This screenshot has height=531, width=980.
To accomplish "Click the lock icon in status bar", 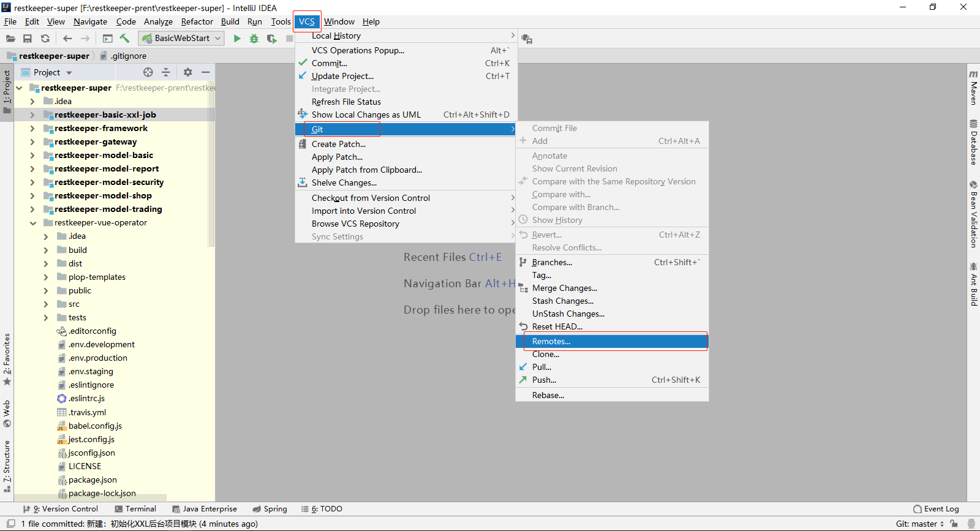I will coord(954,524).
